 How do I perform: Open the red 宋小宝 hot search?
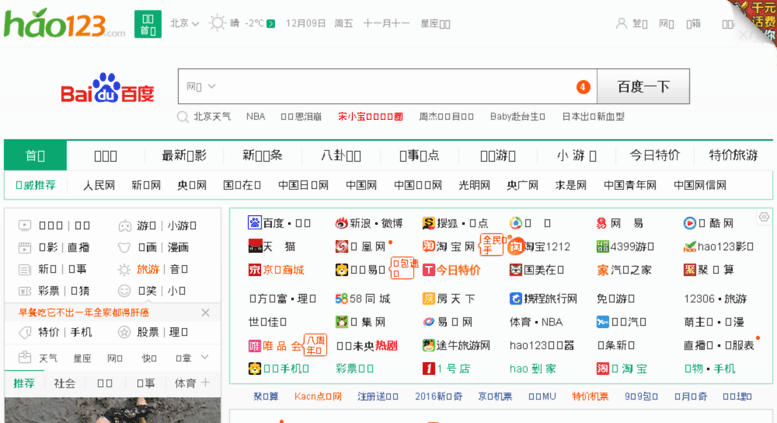(x=370, y=116)
